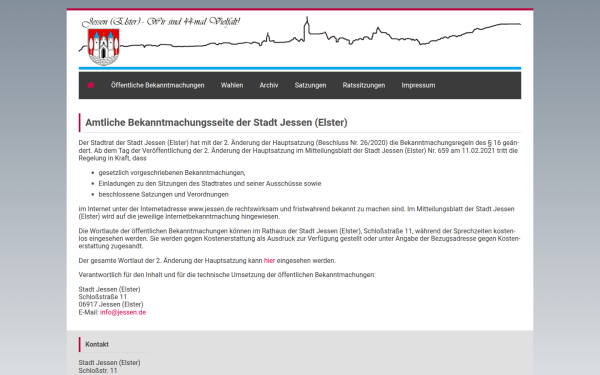Open the Satzungen menu item
Screen dimensions: 600x375
coord(310,85)
